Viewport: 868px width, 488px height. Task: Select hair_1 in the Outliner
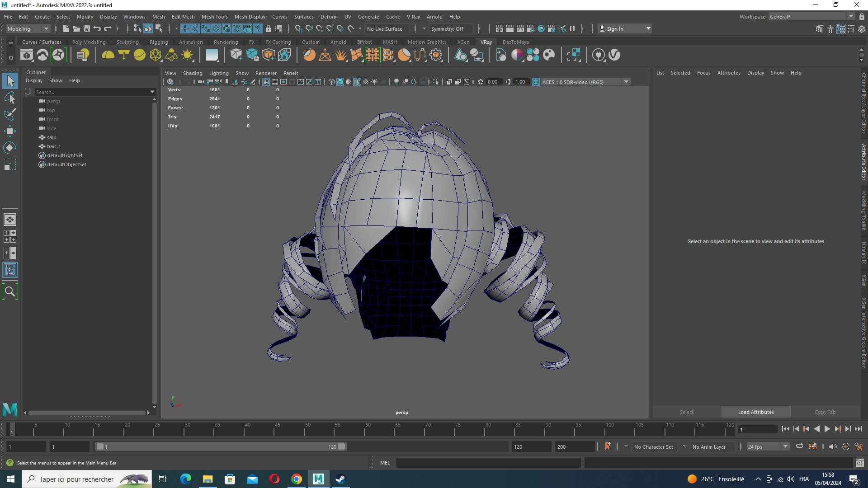tap(53, 146)
